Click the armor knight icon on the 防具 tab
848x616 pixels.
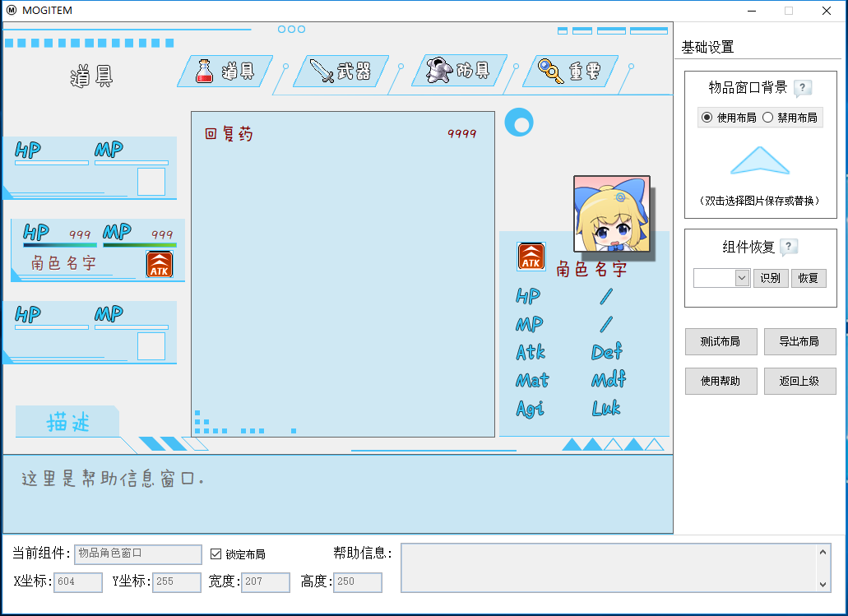pos(438,70)
